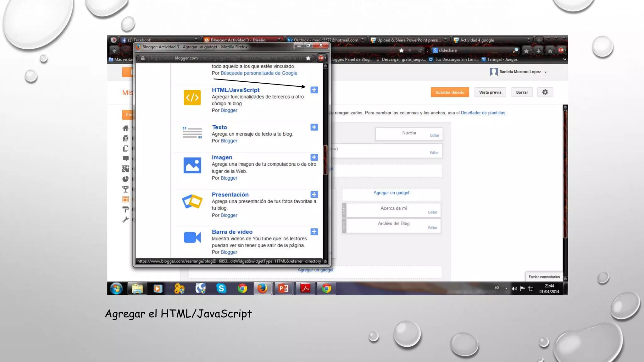Click the wrench settings icon in Blogger sidebar
This screenshot has width=644, height=362.
tap(125, 219)
